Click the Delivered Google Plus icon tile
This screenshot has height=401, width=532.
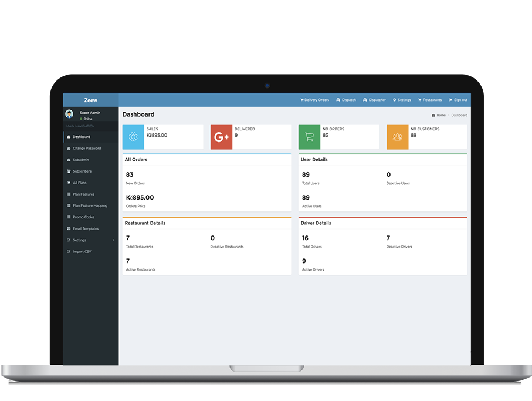[221, 137]
